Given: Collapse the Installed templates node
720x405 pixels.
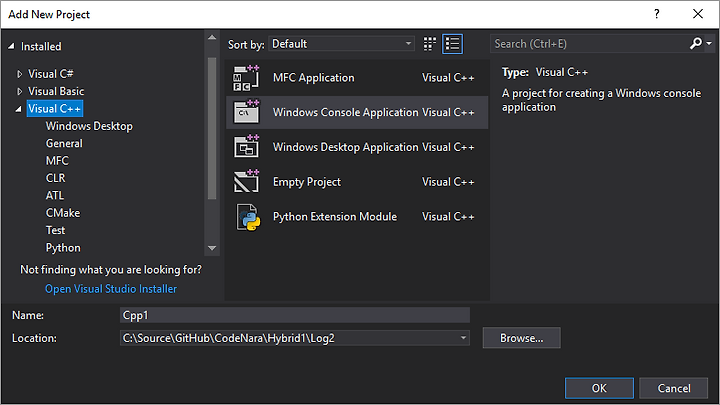Looking at the screenshot, I should pyautogui.click(x=11, y=46).
